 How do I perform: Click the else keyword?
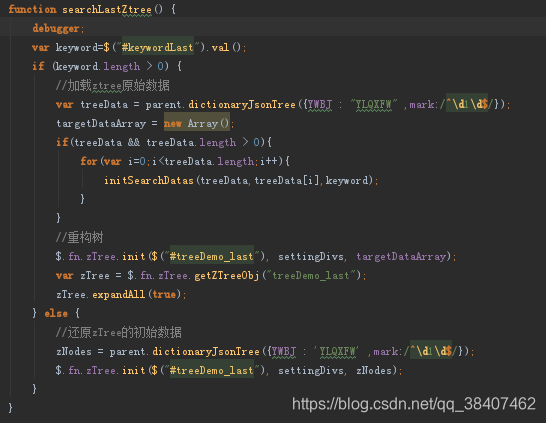(56, 313)
